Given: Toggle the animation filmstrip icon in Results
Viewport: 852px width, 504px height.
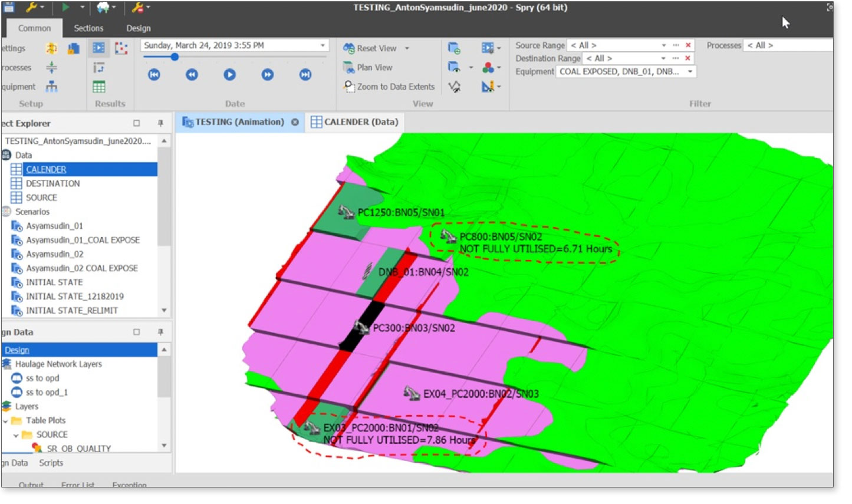Looking at the screenshot, I should (99, 48).
